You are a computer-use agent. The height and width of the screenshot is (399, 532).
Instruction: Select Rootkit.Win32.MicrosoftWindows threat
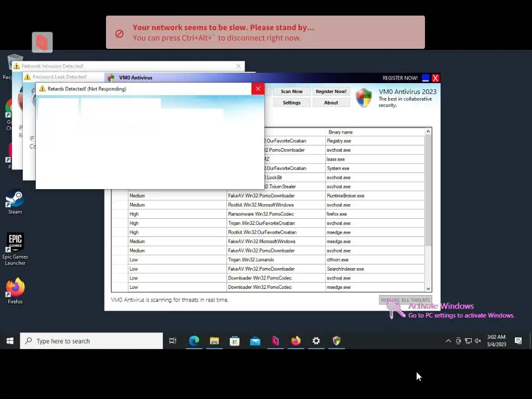(x=276, y=205)
